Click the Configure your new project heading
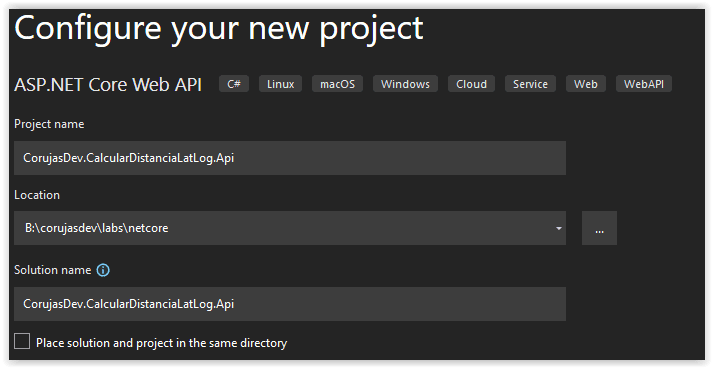Image resolution: width=713 pixels, height=368 pixels. 219,29
